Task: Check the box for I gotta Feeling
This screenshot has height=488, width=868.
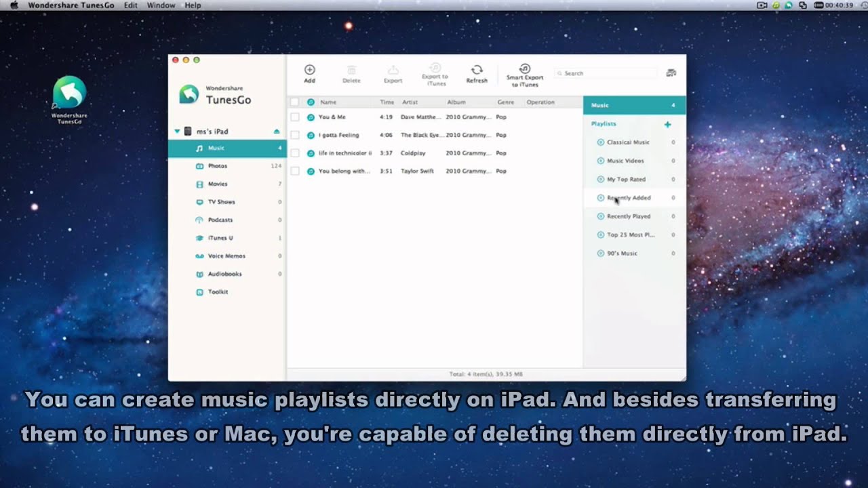Action: click(x=294, y=135)
